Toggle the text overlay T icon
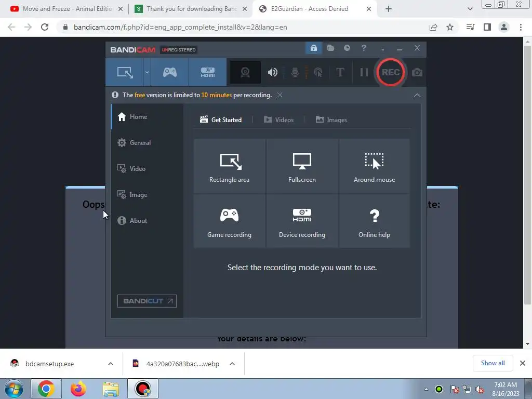Image resolution: width=532 pixels, height=399 pixels. tap(340, 72)
